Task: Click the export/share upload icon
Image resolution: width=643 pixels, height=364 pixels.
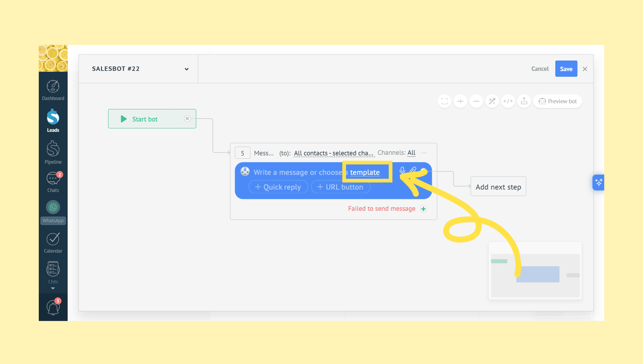Action: pos(524,101)
